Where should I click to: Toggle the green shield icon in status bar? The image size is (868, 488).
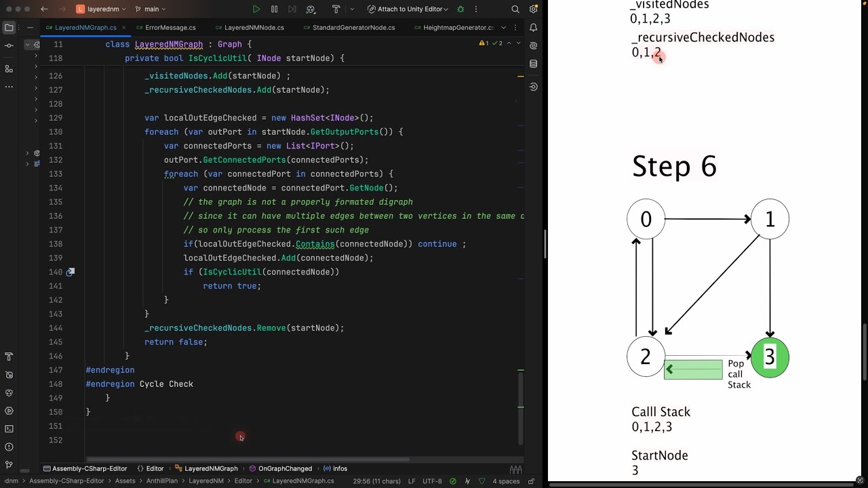click(482, 481)
